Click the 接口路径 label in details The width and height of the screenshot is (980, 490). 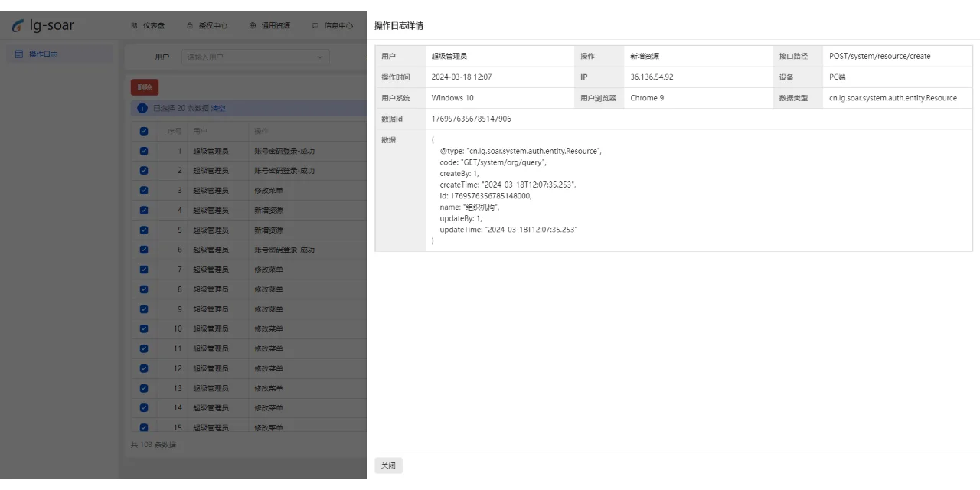793,56
